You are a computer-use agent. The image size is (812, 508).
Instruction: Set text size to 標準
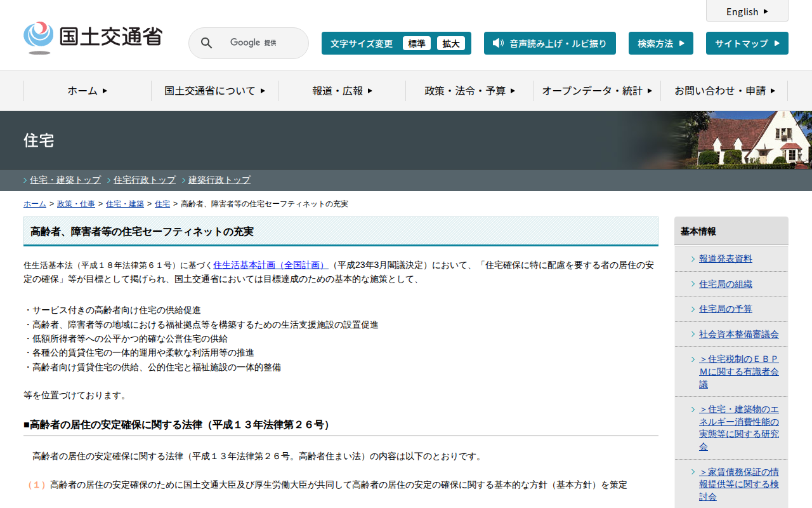(417, 44)
